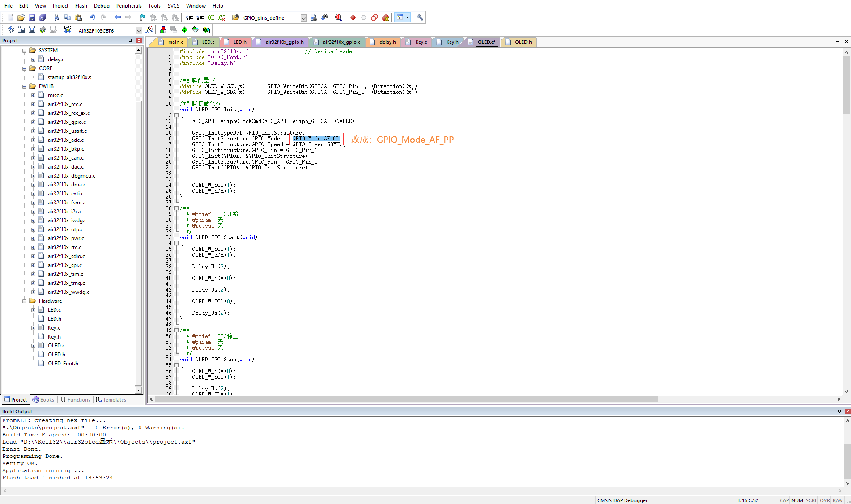Viewport: 851px width, 504px height.
Task: Switch to the main.c editor tab
Action: [175, 42]
